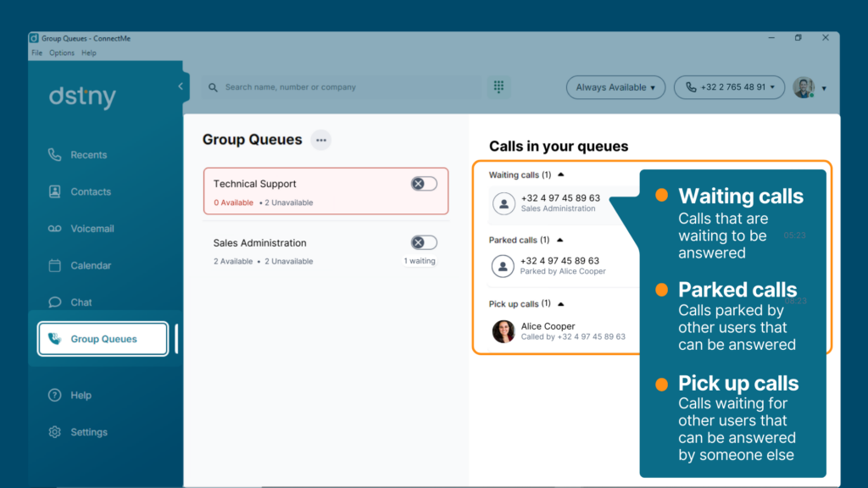Open the Chat bubble icon in sidebar

54,302
